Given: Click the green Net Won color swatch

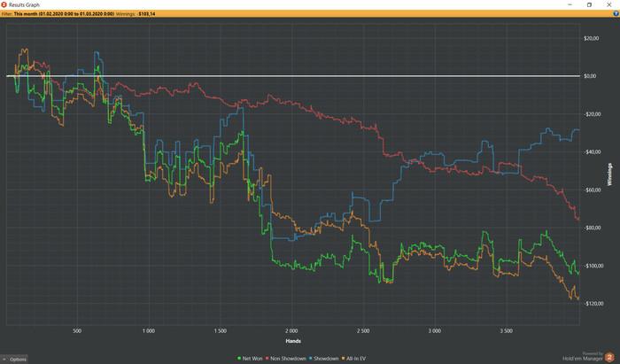Looking at the screenshot, I should point(239,359).
